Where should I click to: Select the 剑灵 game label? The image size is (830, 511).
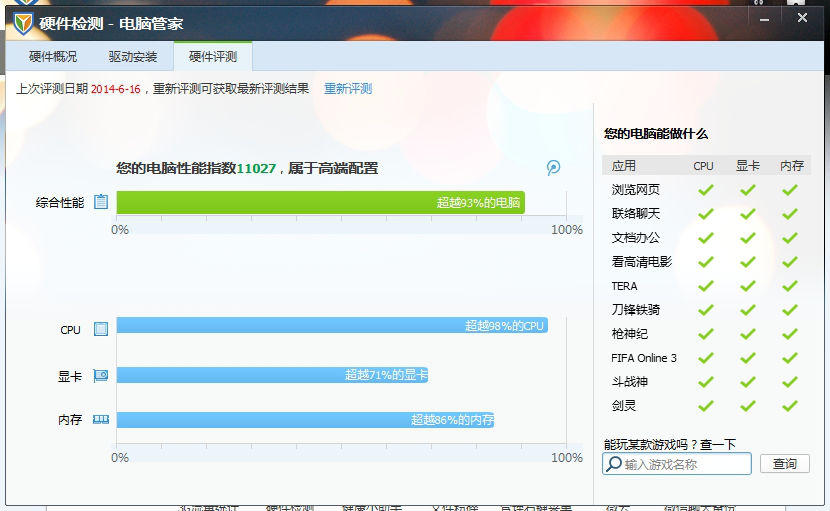(x=624, y=406)
